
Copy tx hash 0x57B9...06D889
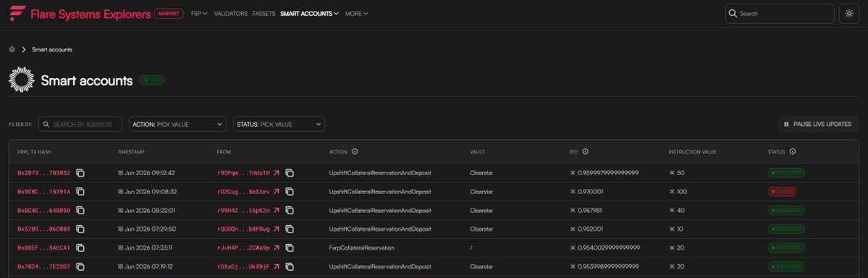(x=80, y=229)
